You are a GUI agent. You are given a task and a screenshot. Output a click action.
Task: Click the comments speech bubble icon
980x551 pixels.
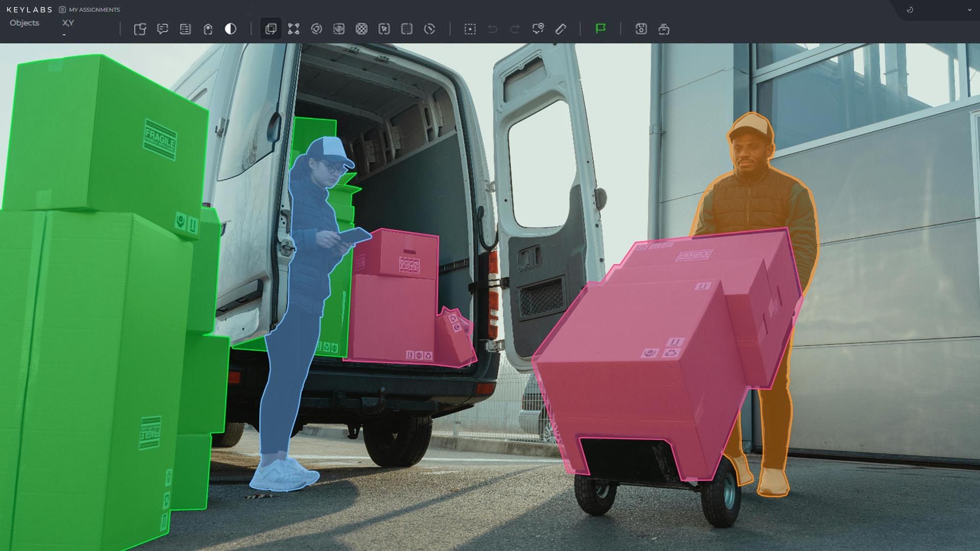[162, 29]
